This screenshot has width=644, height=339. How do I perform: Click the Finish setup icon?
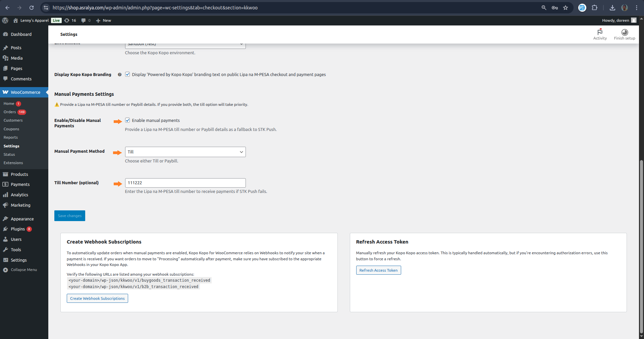(625, 32)
